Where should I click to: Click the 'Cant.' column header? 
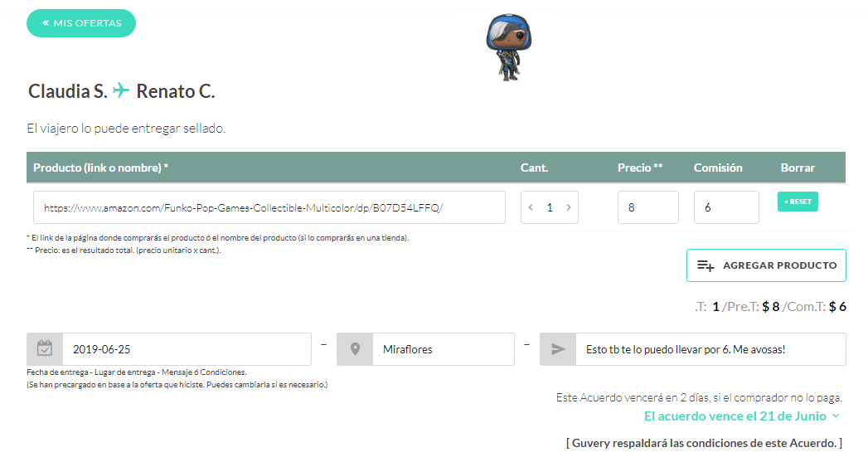(x=534, y=168)
